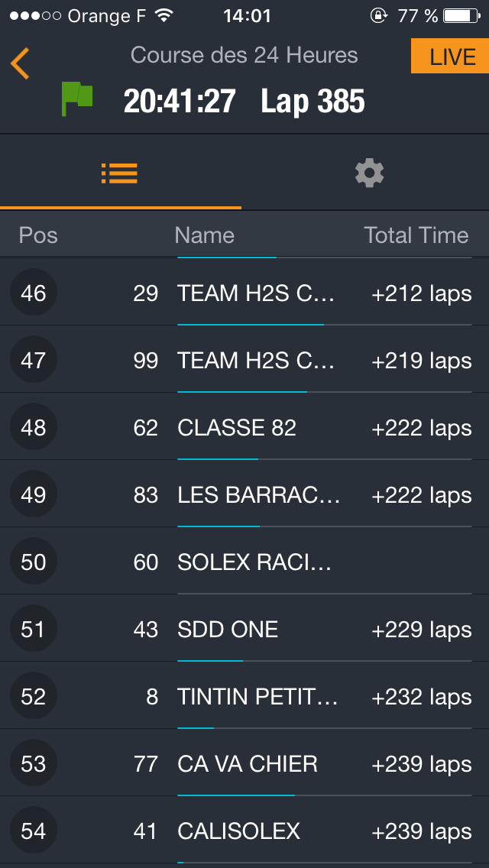Select the SOLEX RACI… entry

click(x=254, y=562)
